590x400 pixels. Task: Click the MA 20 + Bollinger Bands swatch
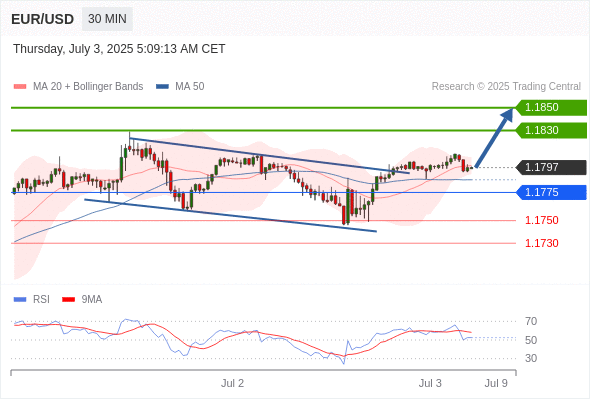coord(20,87)
